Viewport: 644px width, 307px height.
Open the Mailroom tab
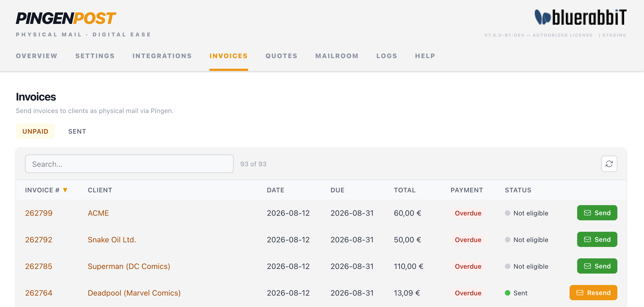(x=337, y=56)
